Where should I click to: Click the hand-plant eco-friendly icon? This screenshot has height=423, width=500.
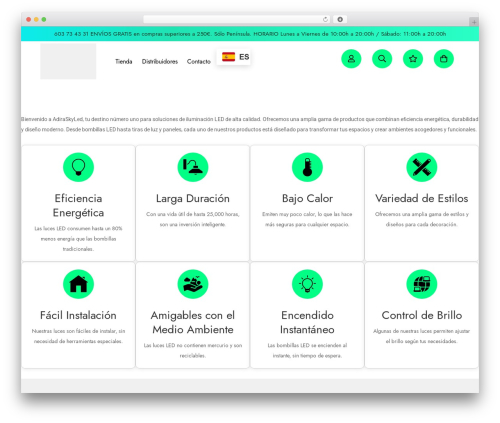coord(193,284)
